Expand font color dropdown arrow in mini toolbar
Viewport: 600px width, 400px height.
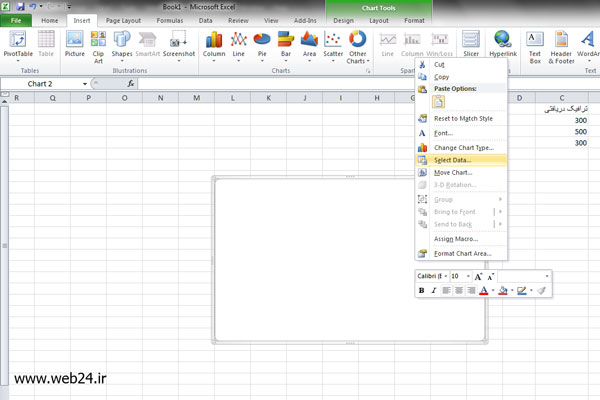(x=493, y=291)
